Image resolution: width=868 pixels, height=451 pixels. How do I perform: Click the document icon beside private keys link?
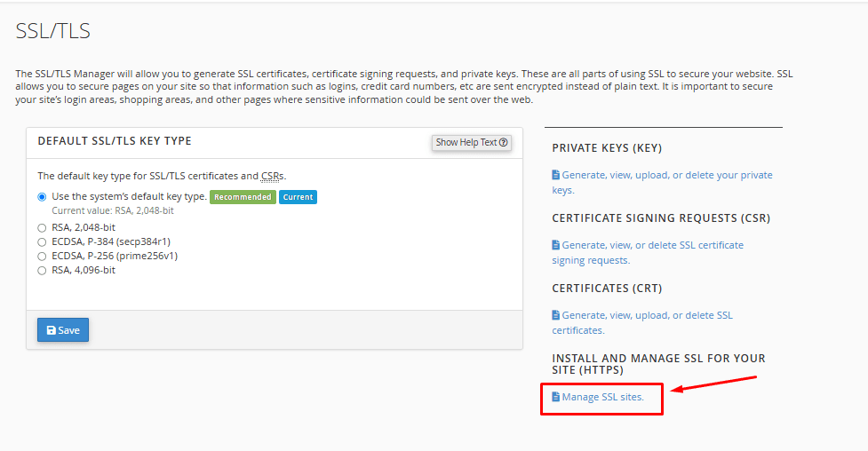coord(556,175)
